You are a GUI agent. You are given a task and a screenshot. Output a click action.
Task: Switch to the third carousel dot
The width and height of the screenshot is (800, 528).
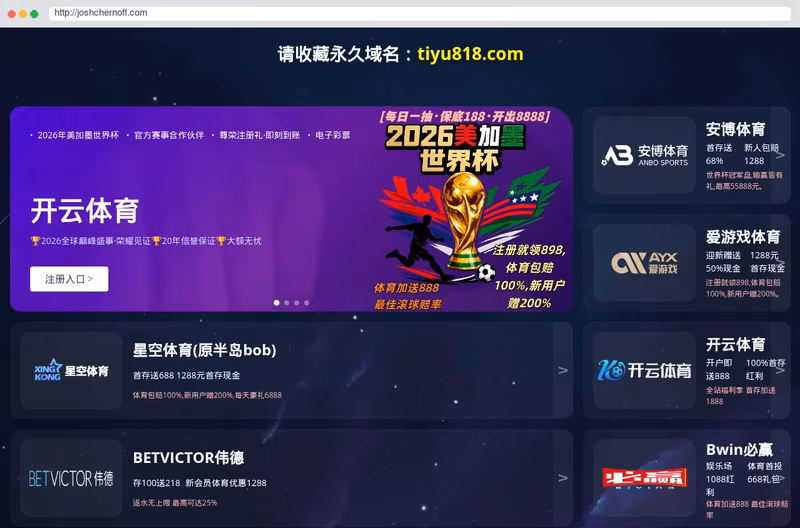tap(296, 303)
